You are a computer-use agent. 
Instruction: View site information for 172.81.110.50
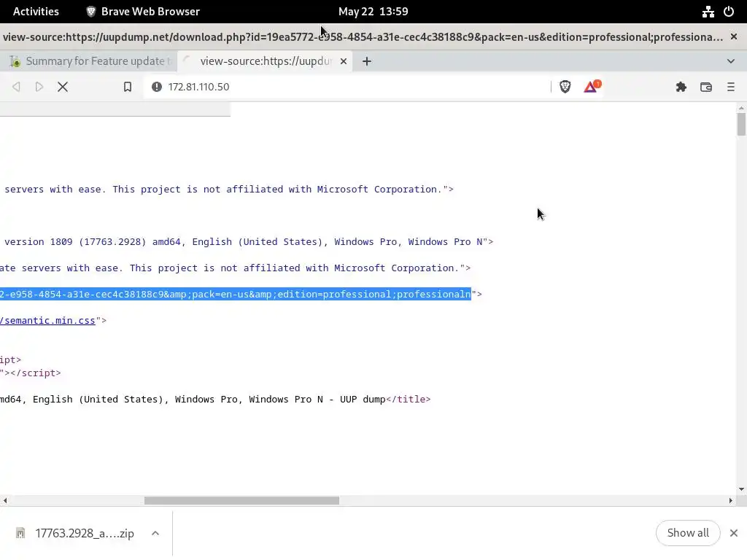(x=157, y=87)
